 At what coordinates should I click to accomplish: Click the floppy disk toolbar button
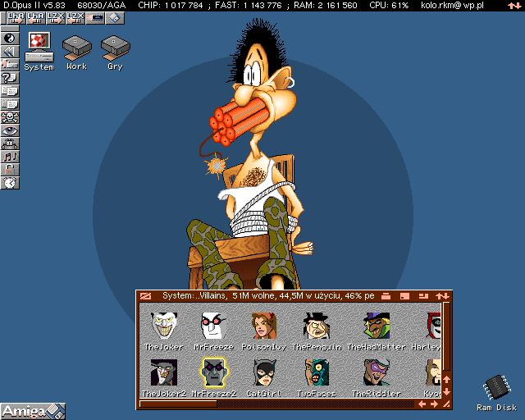click(115, 18)
